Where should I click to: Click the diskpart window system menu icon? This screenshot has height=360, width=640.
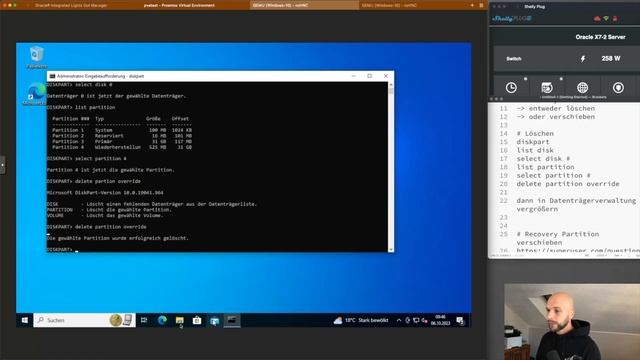[x=52, y=76]
